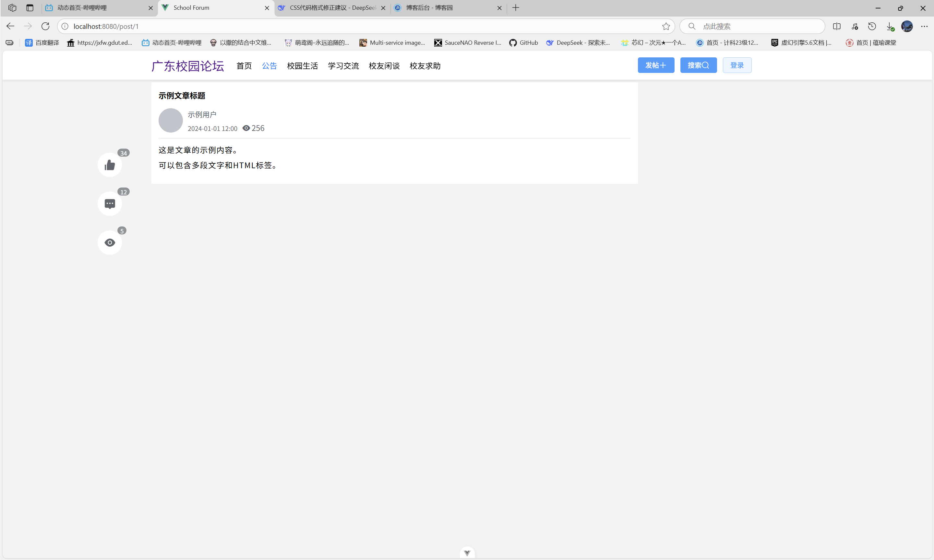The image size is (934, 560).
Task: Open the browser settings ellipsis menu
Action: pos(924,27)
